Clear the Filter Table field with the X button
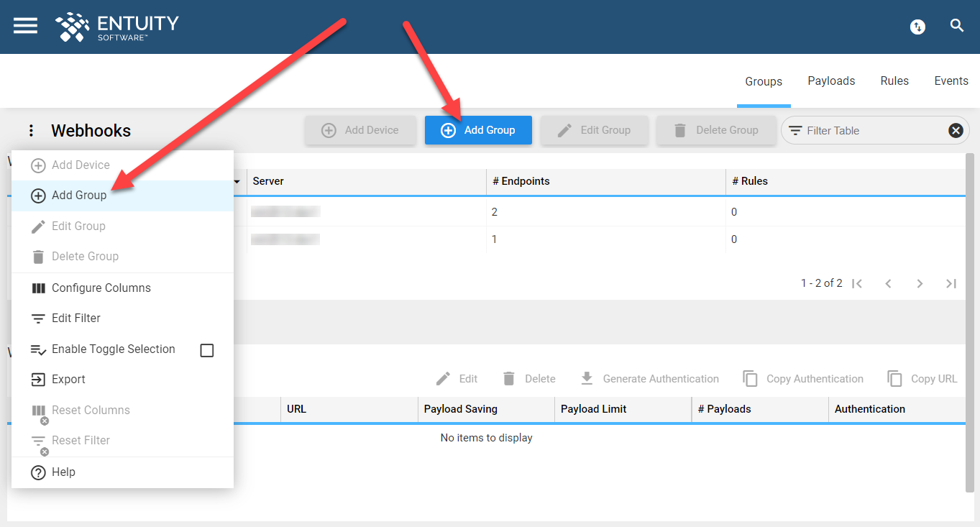The image size is (980, 527). [x=955, y=130]
